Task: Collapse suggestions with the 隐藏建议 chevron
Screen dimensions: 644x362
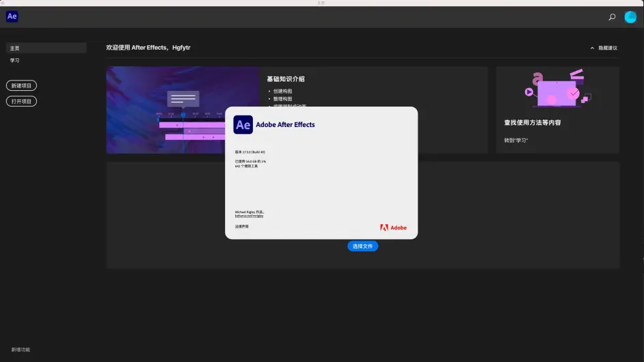Action: [592, 48]
